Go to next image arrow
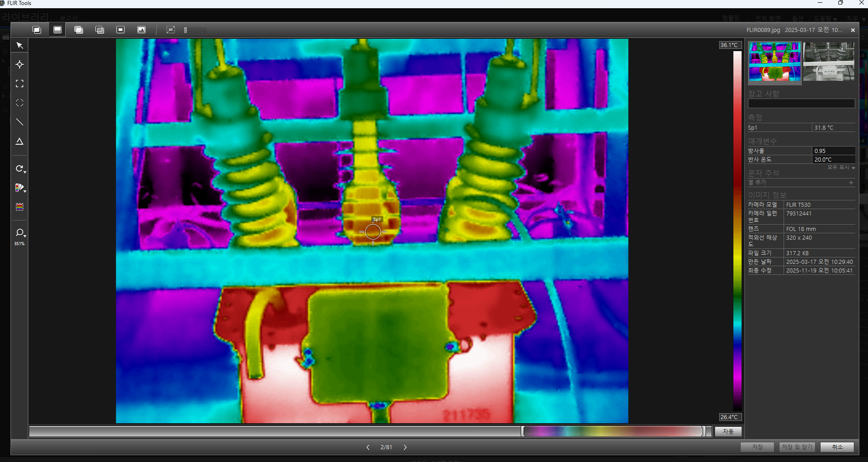Screen dimensions: 868x462 pos(405,447)
